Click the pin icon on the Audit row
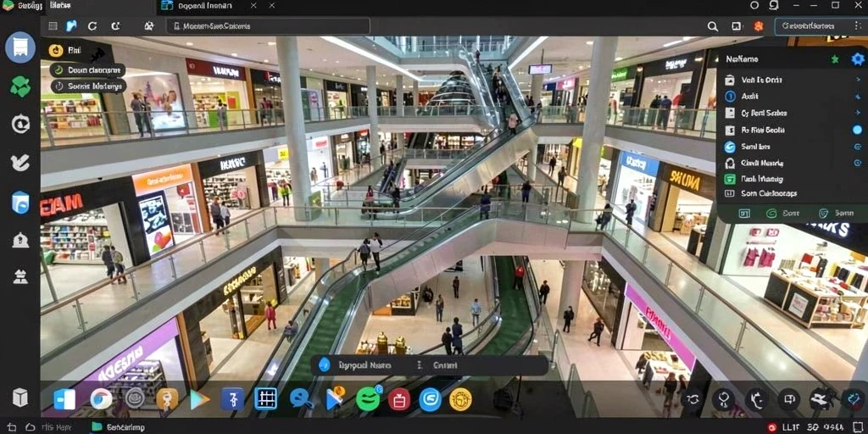This screenshot has width=868, height=434. click(858, 97)
